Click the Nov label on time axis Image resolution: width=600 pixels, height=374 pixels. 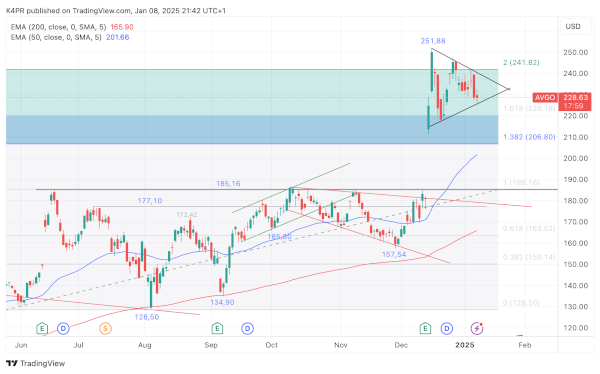click(x=341, y=345)
